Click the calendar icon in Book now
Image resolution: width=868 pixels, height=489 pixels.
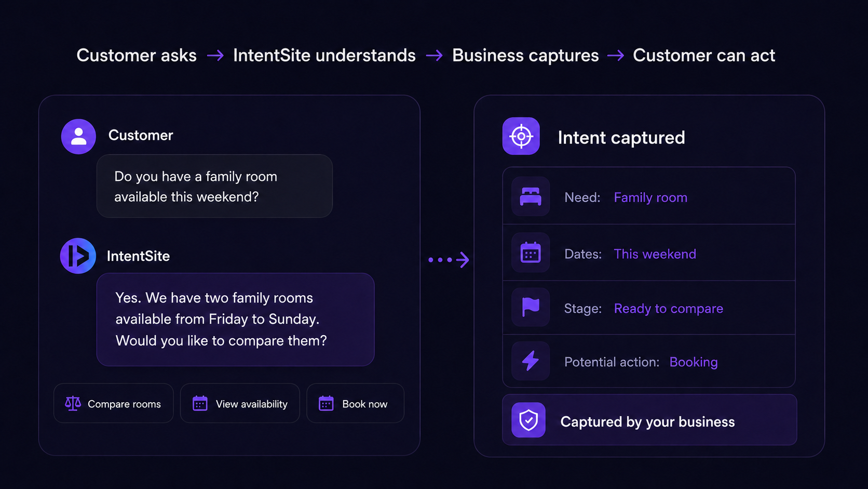point(326,403)
